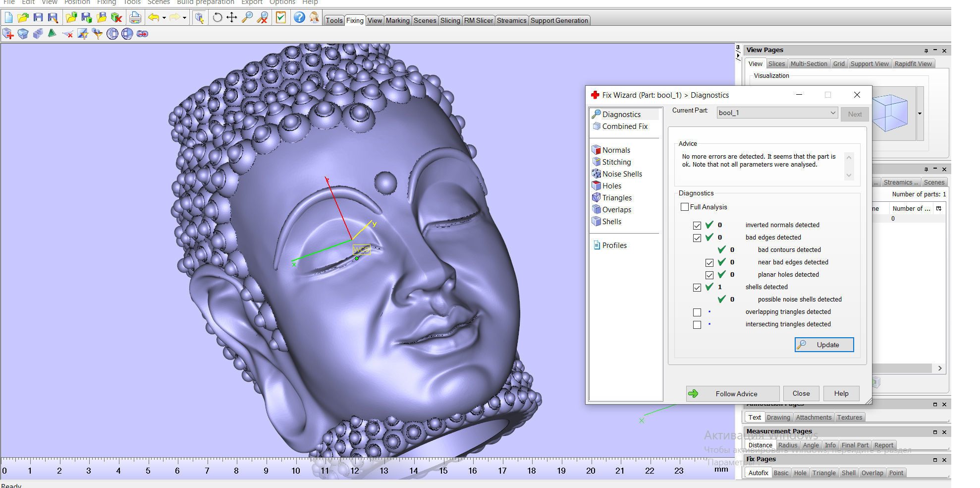Screen dimensions: 980x488
Task: Click the Save Part floppy with cube icon
Action: point(87,18)
